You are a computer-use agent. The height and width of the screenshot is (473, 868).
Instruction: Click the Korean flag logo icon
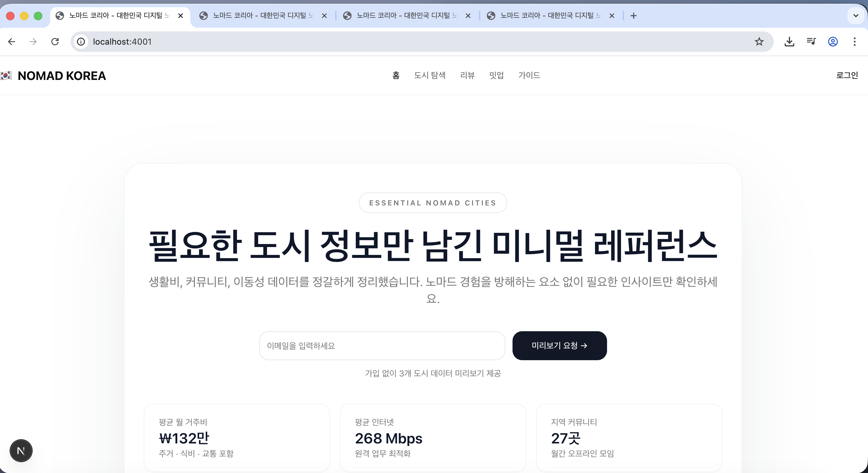pos(6,75)
